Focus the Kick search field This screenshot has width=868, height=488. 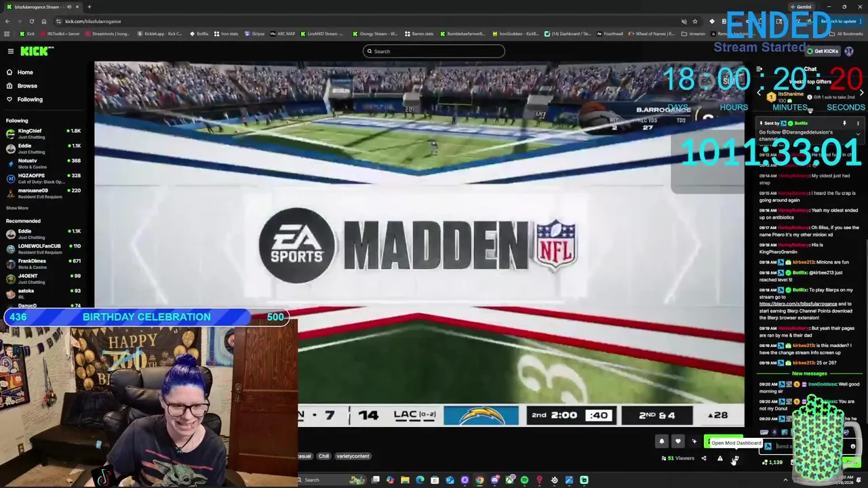(434, 52)
